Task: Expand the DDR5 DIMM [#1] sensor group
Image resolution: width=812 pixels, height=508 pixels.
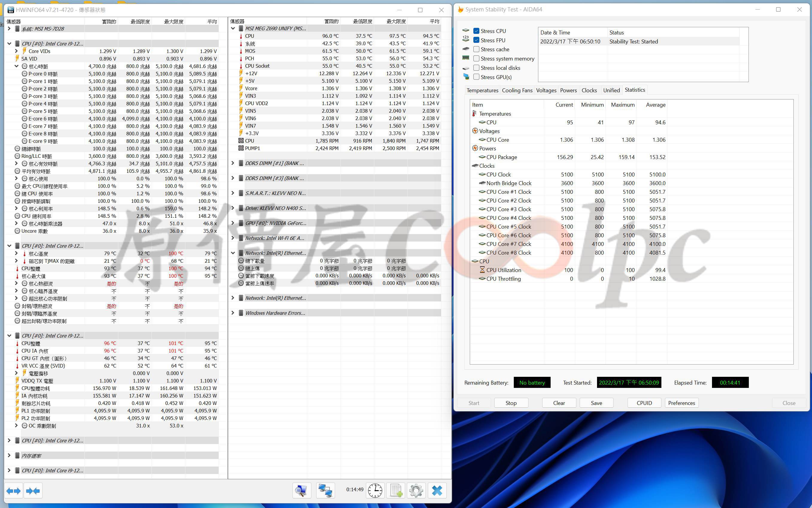Action: (233, 163)
